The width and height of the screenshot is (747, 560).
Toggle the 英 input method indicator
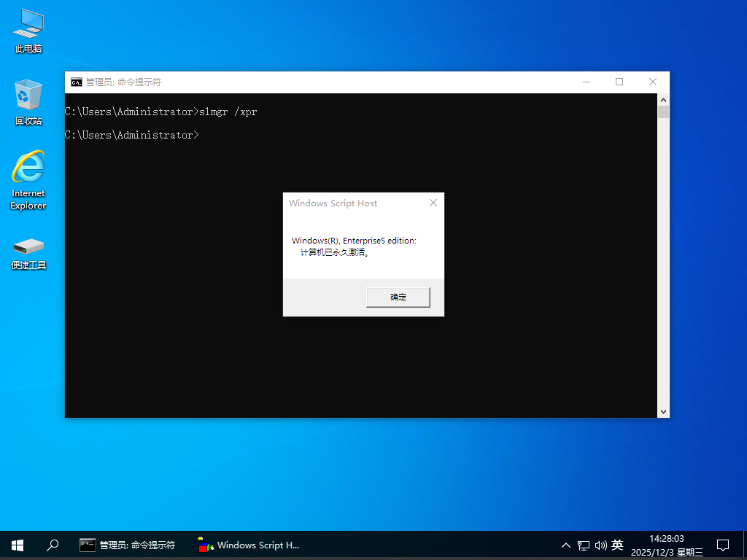pos(617,545)
